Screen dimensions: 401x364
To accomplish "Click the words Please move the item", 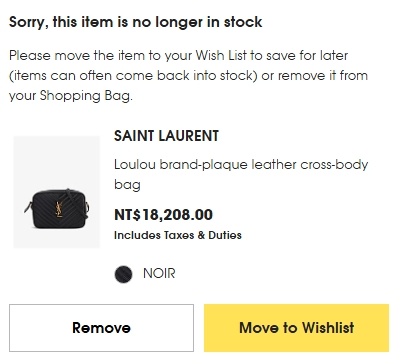I will click(70, 55).
